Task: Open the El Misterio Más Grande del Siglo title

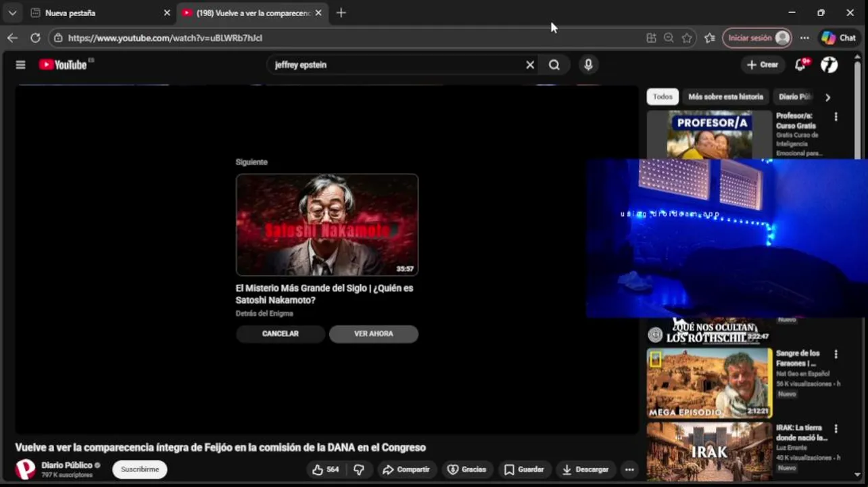Action: (x=324, y=294)
